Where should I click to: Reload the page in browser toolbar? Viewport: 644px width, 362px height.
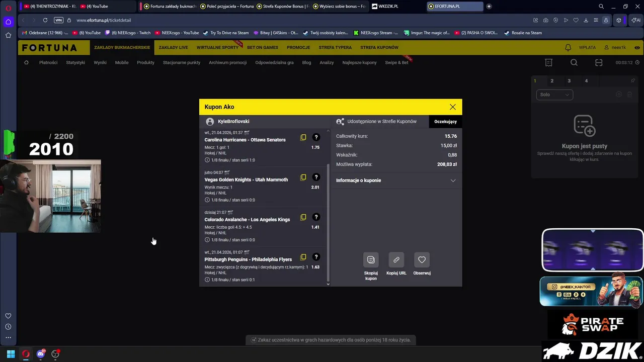point(45,20)
